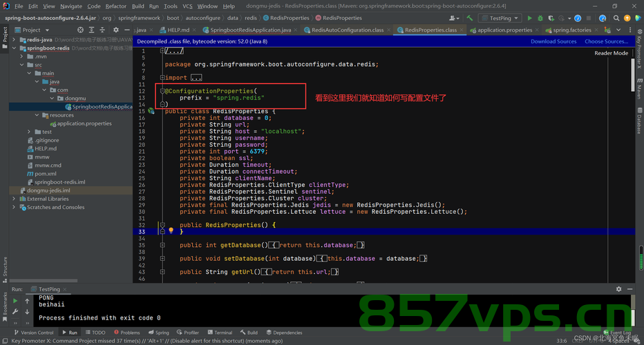This screenshot has height=345, width=644.
Task: Collapse the springboot-redis module node
Action: click(14, 48)
